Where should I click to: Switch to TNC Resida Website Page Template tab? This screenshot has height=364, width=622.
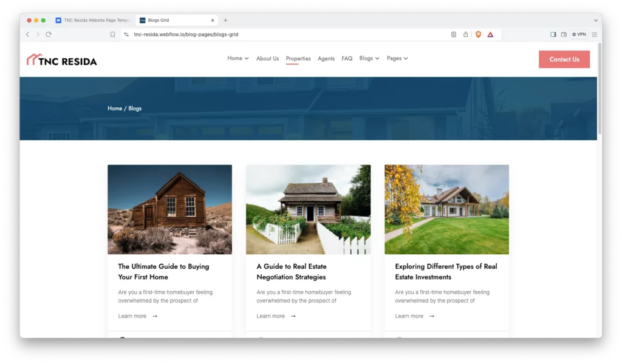(x=93, y=20)
